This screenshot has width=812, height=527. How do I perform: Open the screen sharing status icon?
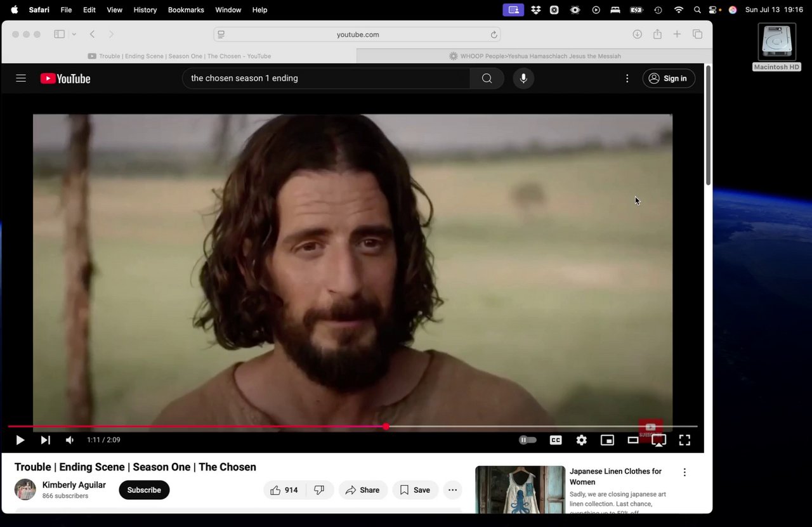coord(513,10)
